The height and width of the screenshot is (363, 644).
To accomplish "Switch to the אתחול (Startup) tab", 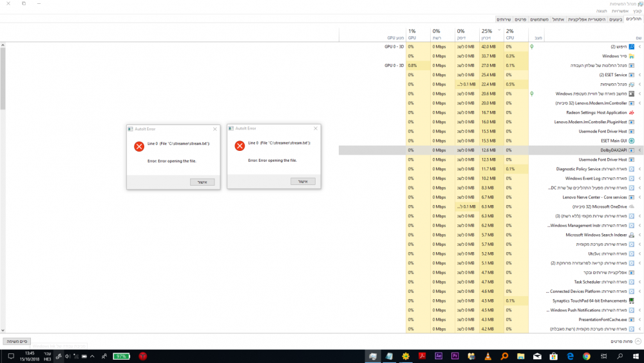I will 558,19.
